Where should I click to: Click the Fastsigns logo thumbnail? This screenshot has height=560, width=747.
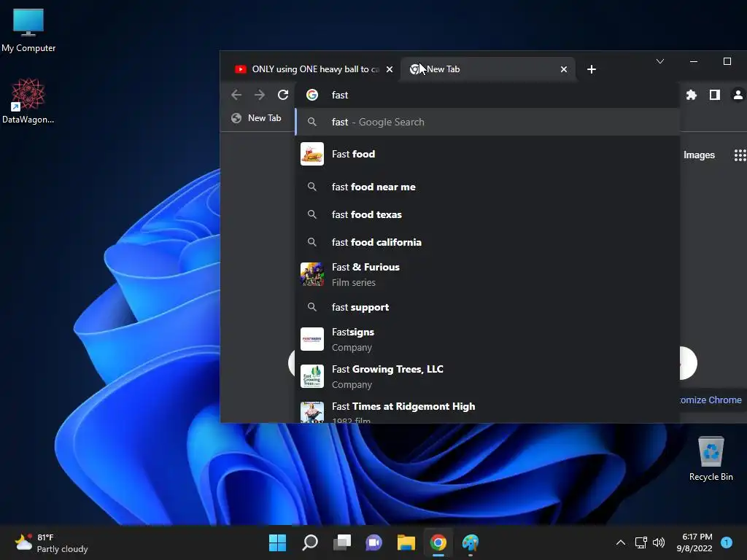(x=312, y=339)
